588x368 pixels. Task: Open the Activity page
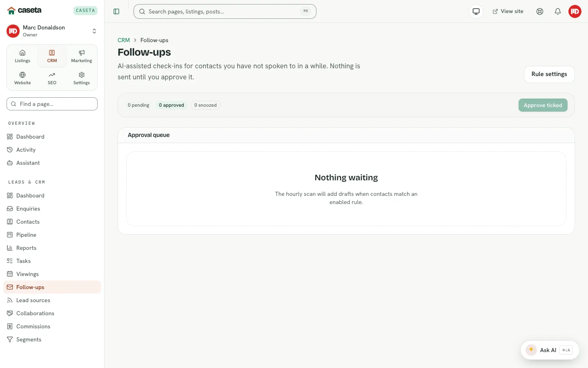pyautogui.click(x=52, y=150)
